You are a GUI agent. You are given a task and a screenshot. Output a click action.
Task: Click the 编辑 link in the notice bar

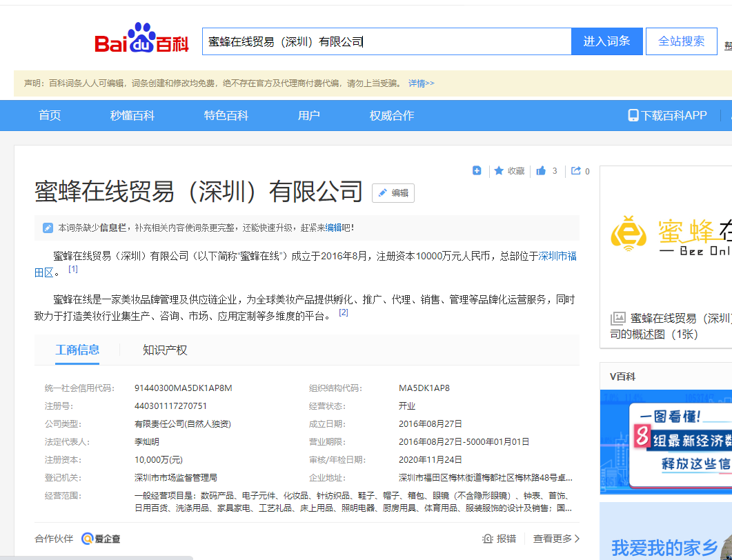click(333, 228)
